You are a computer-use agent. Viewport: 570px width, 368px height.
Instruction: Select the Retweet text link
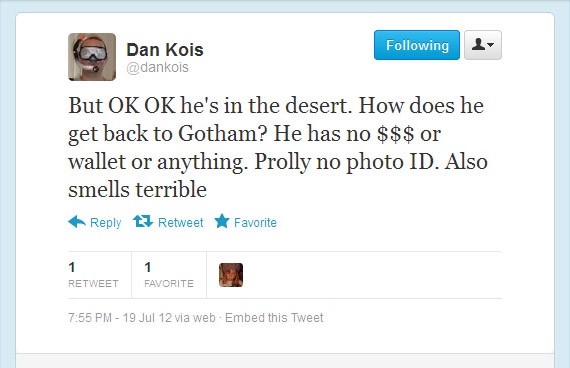(181, 222)
